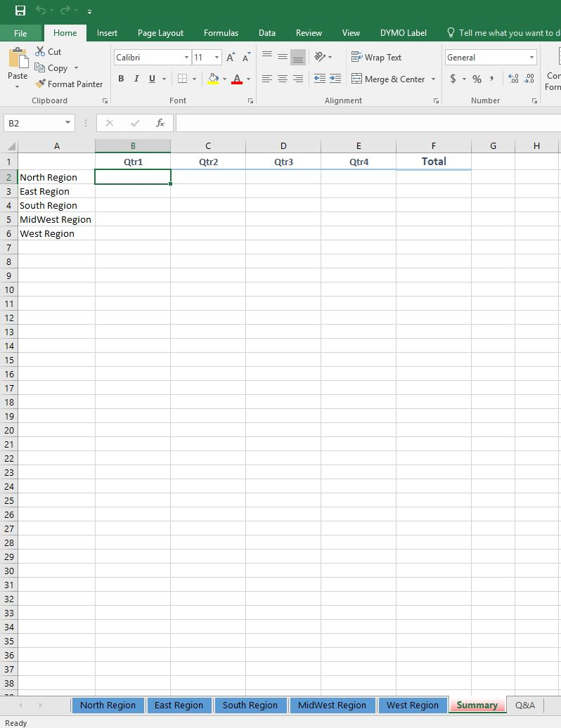Select Bottom Align icon
Image resolution: width=561 pixels, height=728 pixels.
[298, 57]
